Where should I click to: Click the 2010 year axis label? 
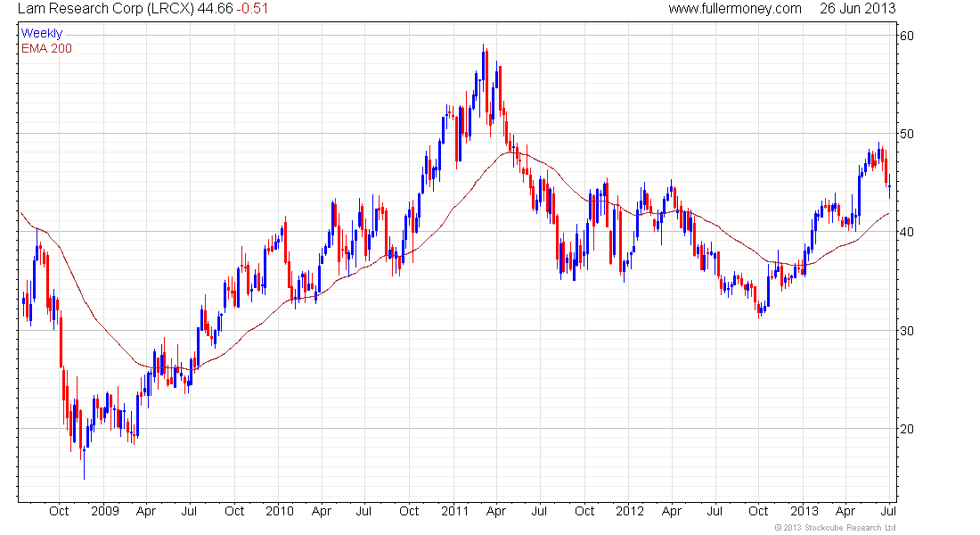(280, 511)
